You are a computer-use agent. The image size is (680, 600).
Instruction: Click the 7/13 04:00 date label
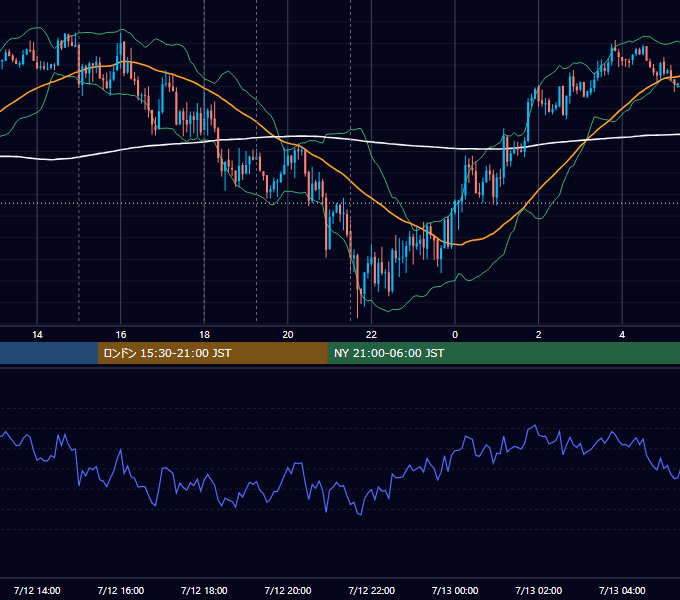tap(622, 590)
